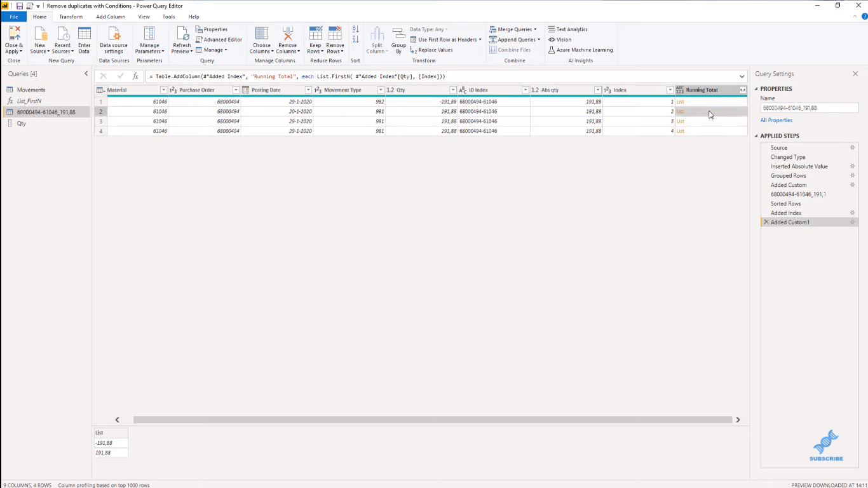Open the Qty column filter dropdown
Viewport: 868px width, 488px height.
pos(453,90)
